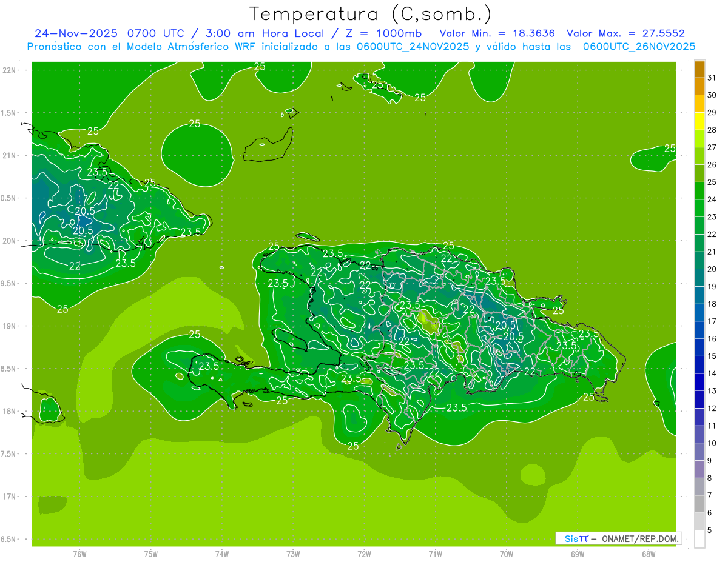Click the 18N latitude axis label
Viewport: 728px width, 562px height.
coord(9,411)
